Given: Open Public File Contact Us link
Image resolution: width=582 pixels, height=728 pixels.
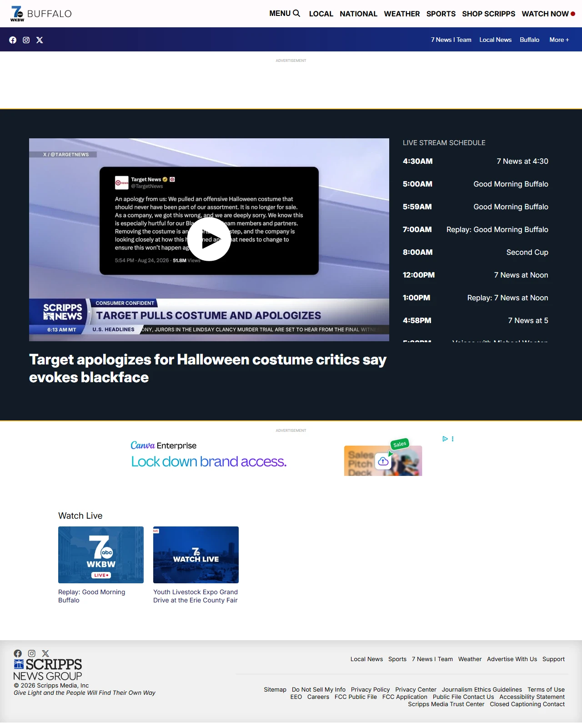Looking at the screenshot, I should pyautogui.click(x=463, y=697).
